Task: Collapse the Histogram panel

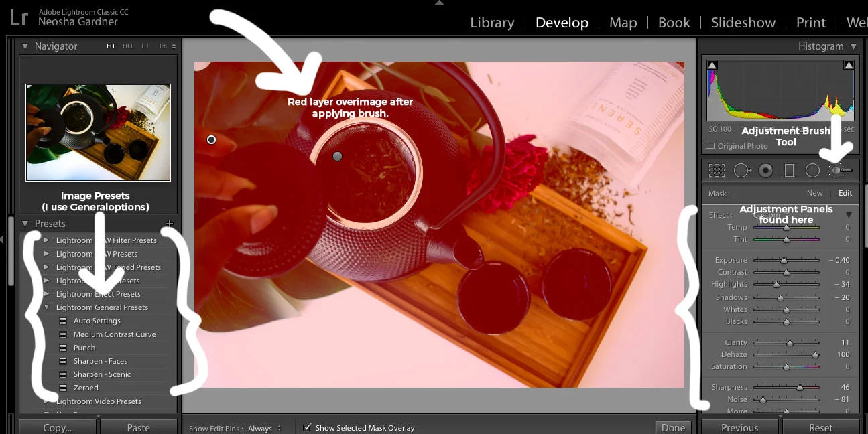Action: click(x=853, y=46)
